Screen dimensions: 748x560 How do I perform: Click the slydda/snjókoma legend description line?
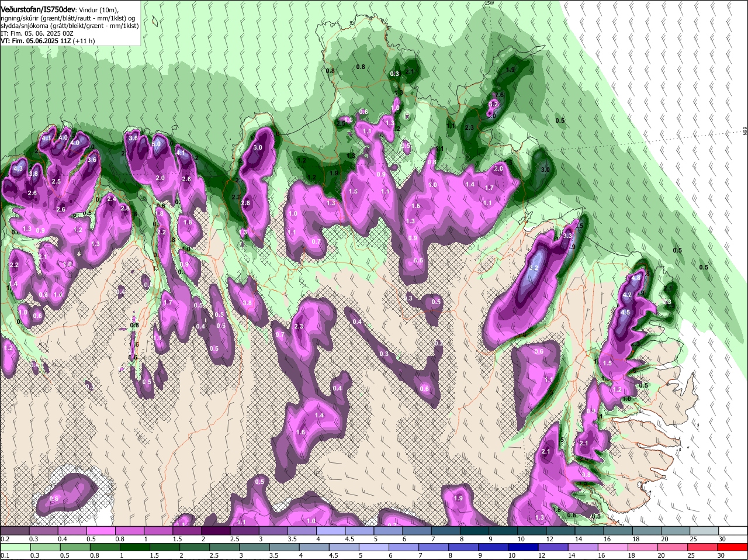coord(70,26)
